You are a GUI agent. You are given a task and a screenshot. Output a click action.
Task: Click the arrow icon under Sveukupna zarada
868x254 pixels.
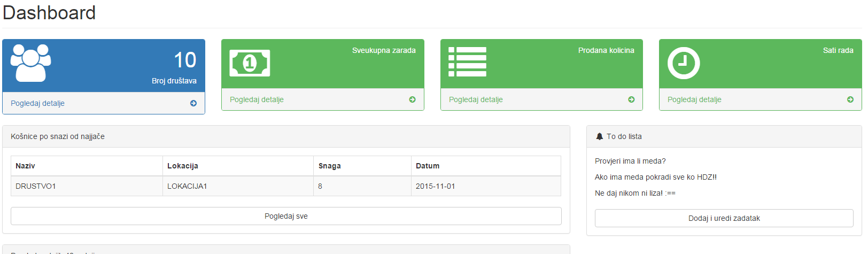pyautogui.click(x=412, y=99)
